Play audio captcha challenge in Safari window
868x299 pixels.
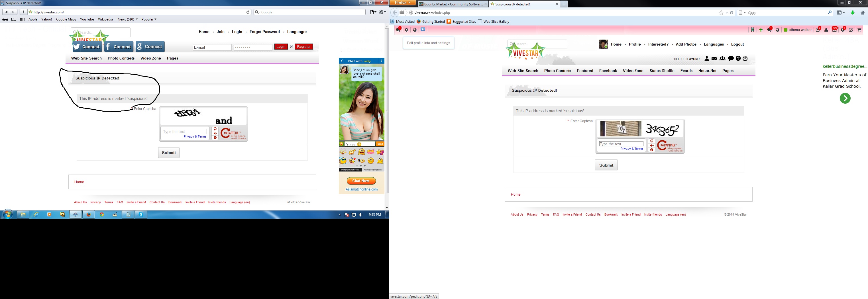point(215,133)
